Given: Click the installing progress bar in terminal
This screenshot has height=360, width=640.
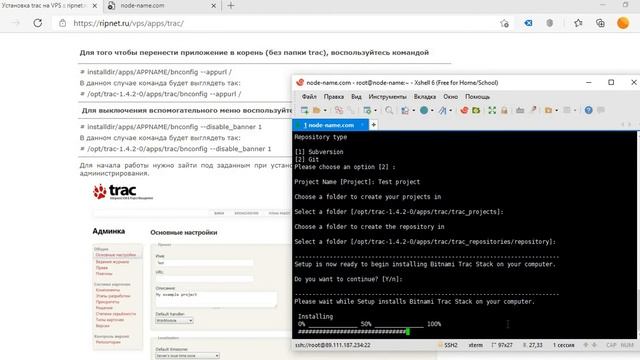Looking at the screenshot, I should (x=353, y=332).
